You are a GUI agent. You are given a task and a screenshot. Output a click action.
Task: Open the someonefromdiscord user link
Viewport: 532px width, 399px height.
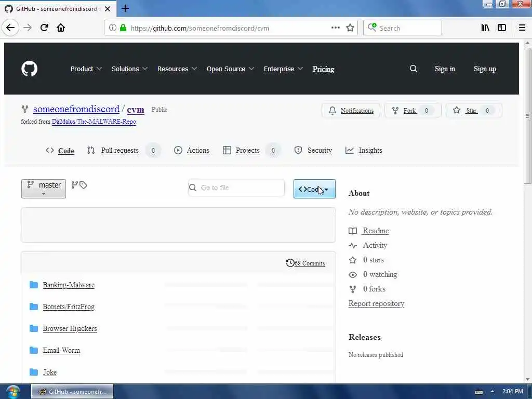tap(76, 109)
